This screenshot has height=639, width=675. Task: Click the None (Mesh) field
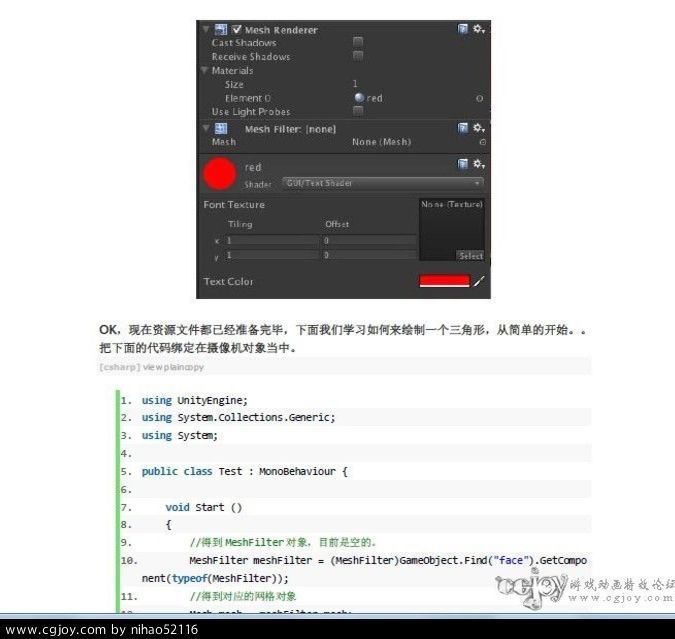381,142
